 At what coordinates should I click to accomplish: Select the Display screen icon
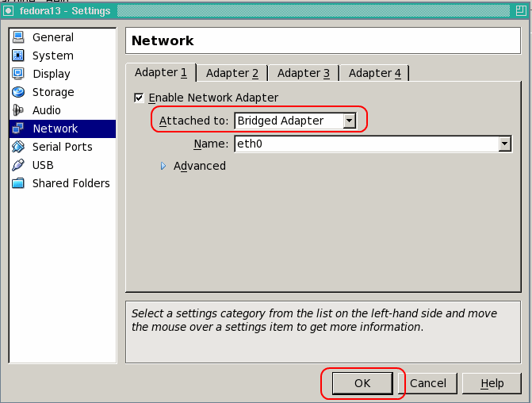pos(17,74)
